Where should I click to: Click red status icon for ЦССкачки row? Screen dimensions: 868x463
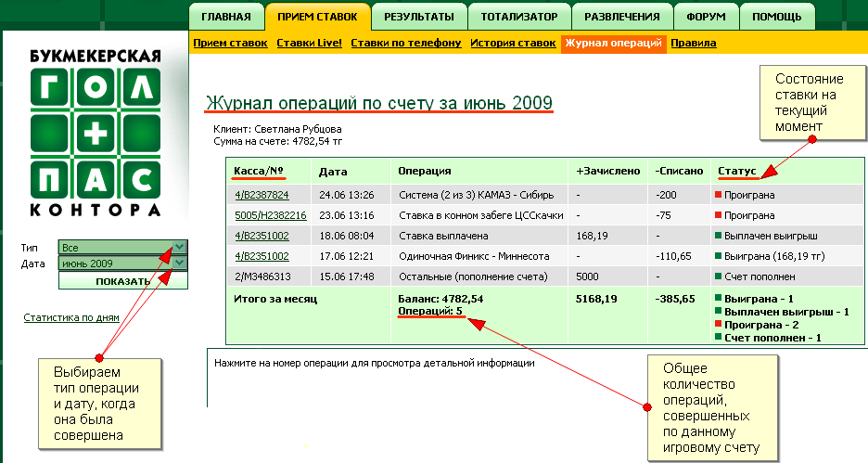[x=719, y=215]
